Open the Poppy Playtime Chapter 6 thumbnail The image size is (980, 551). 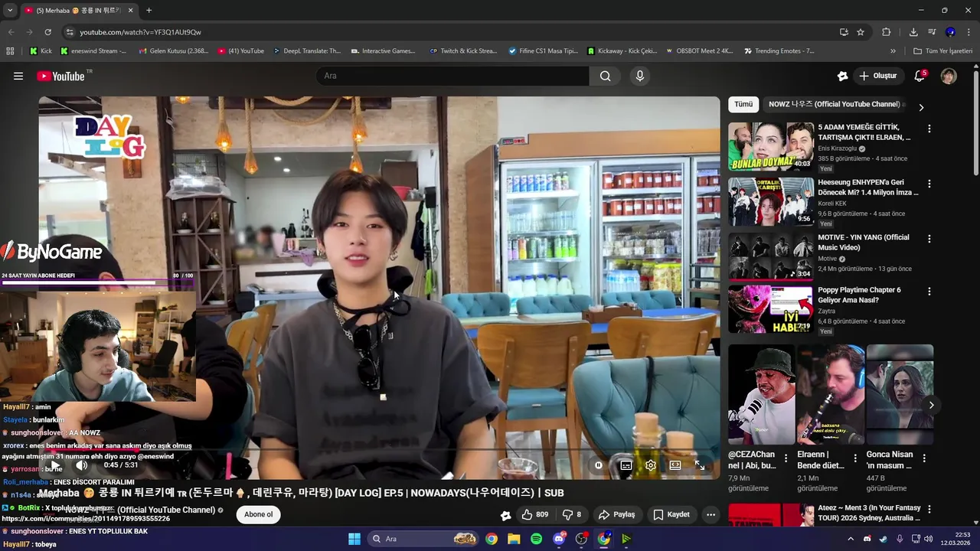771,309
